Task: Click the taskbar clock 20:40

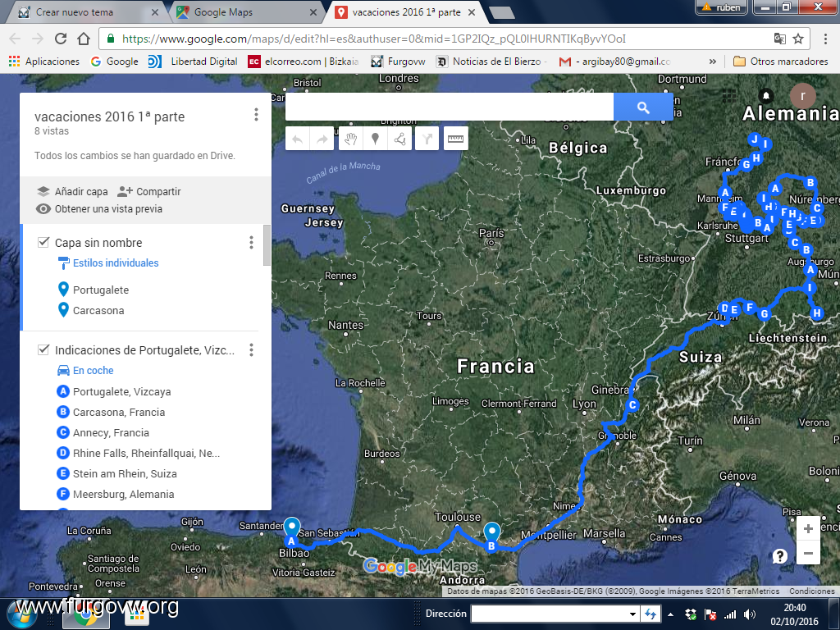Action: point(794,608)
